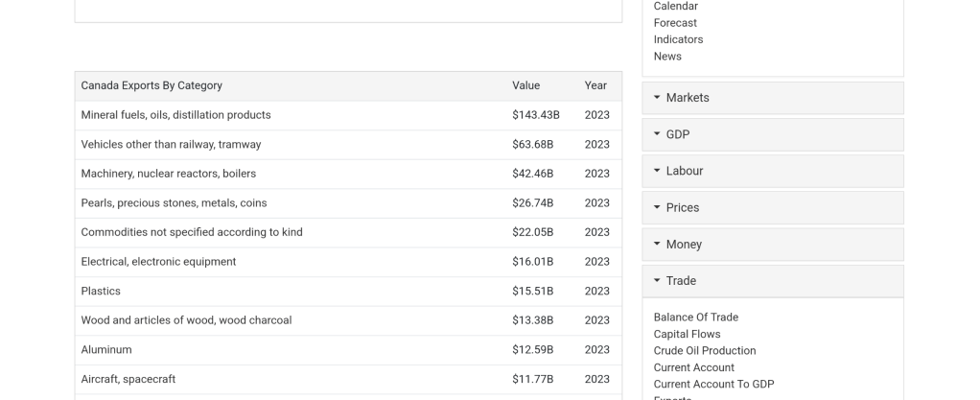
Task: Expand the Prices section
Action: click(682, 207)
